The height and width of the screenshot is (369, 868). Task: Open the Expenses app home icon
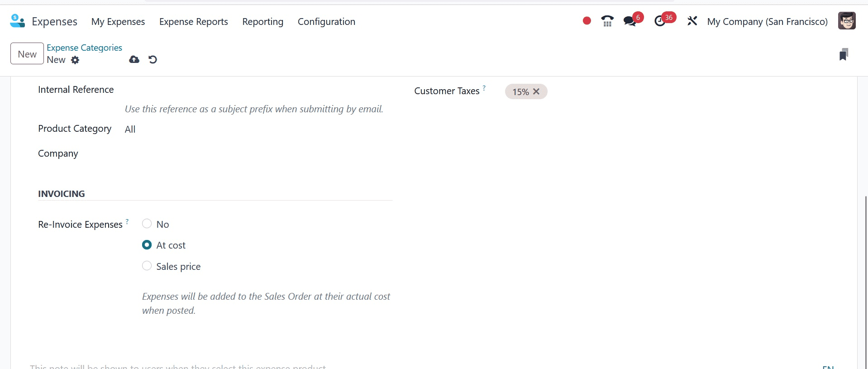pos(17,21)
